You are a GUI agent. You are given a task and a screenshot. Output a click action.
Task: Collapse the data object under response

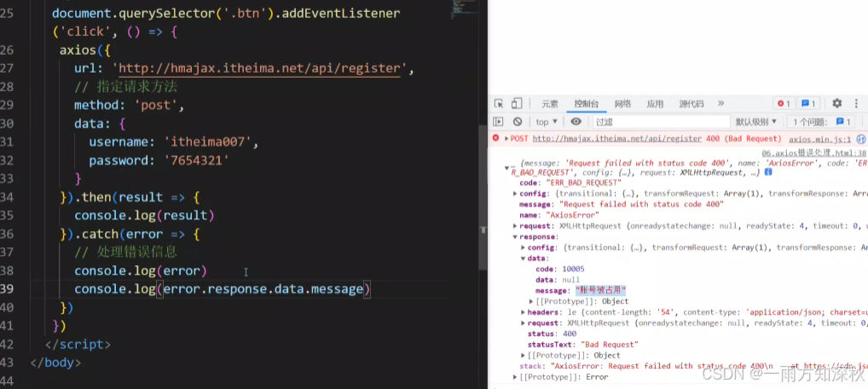[x=524, y=258]
